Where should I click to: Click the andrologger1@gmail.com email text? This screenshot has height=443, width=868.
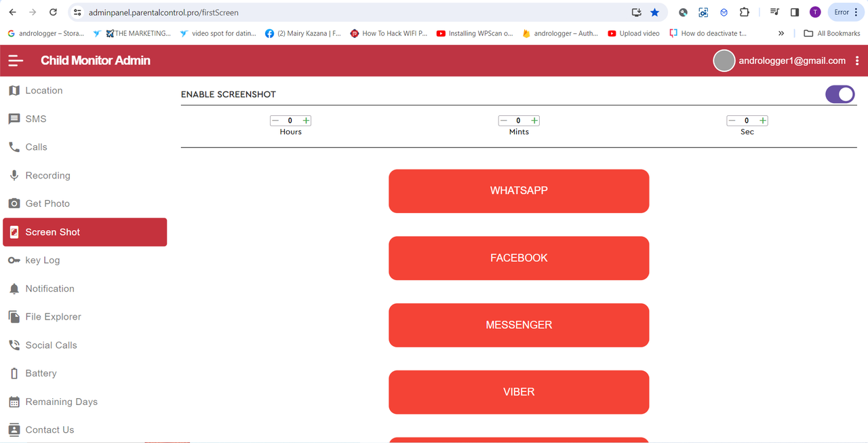point(792,60)
